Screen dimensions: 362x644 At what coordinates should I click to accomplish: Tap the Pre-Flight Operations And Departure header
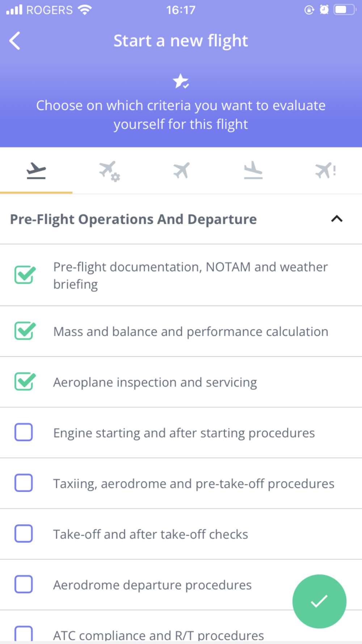pyautogui.click(x=133, y=219)
